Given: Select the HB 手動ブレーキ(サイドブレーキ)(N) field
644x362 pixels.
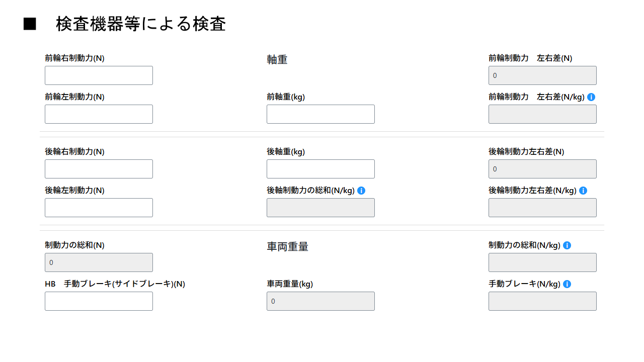Looking at the screenshot, I should [99, 301].
